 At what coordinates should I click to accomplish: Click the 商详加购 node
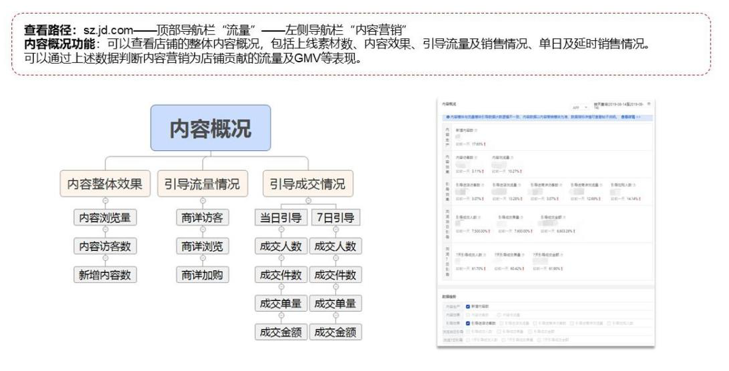pyautogui.click(x=202, y=275)
